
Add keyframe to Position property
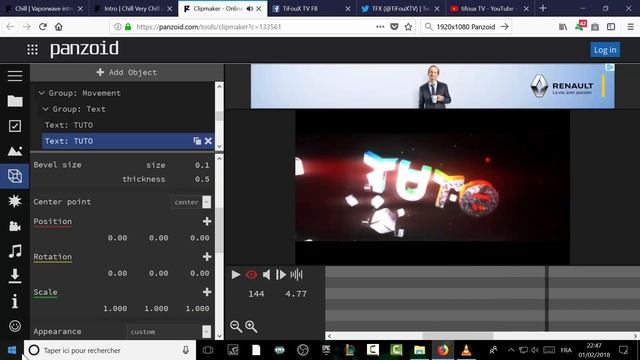[x=207, y=221]
